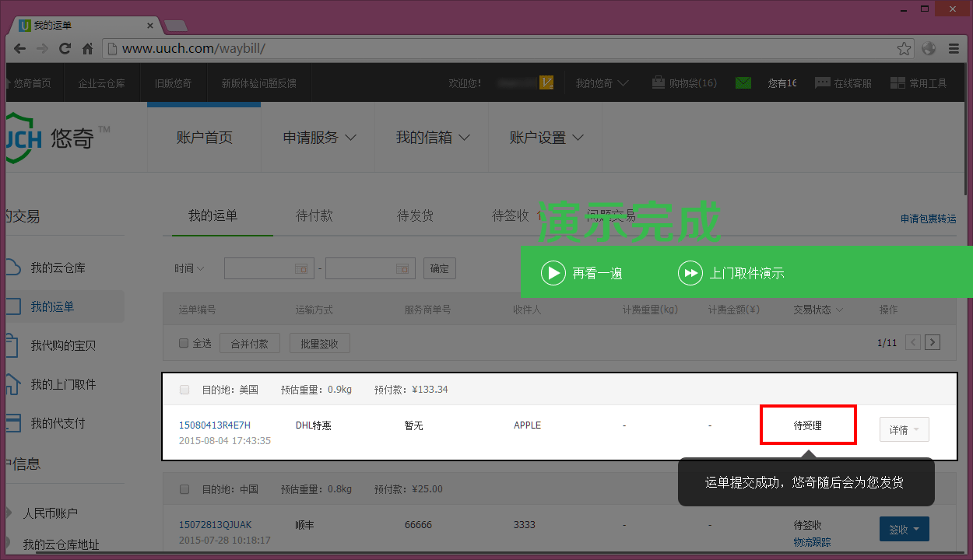
Task: Check the checkbox on the 顺丰 shipment row
Action: pos(184,489)
